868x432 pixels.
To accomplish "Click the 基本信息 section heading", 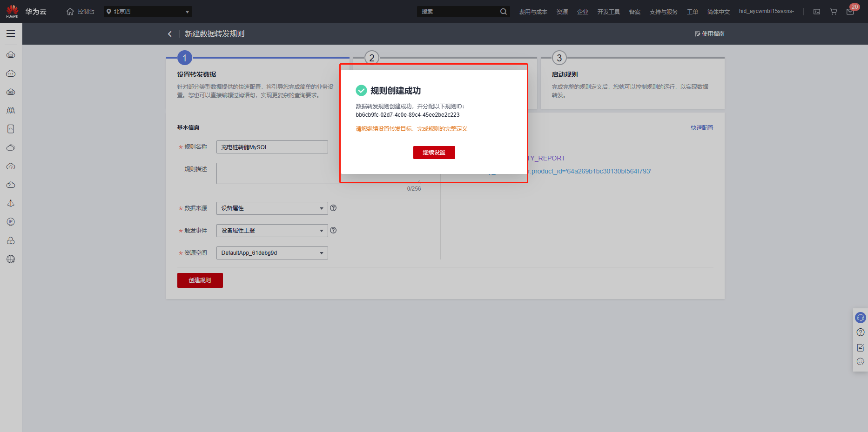I will tap(188, 128).
